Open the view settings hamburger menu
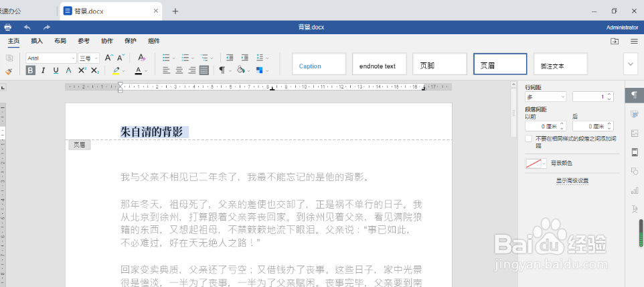This screenshot has width=644, height=287. [634, 41]
